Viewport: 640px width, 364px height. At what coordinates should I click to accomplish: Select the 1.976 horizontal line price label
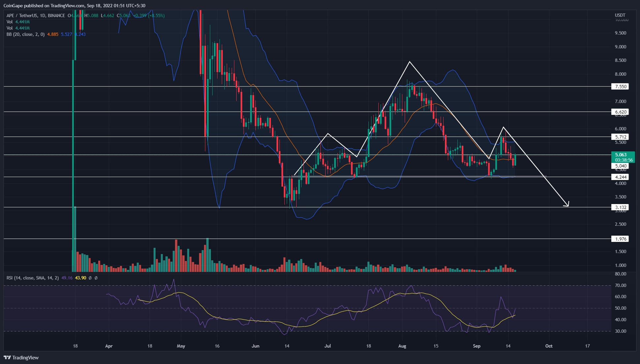(x=620, y=239)
